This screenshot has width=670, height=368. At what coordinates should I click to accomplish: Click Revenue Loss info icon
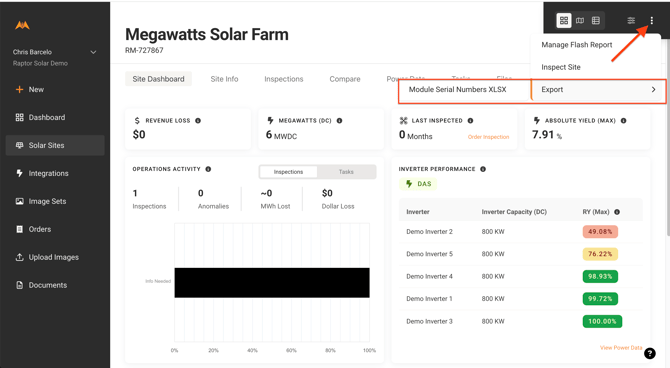(198, 121)
